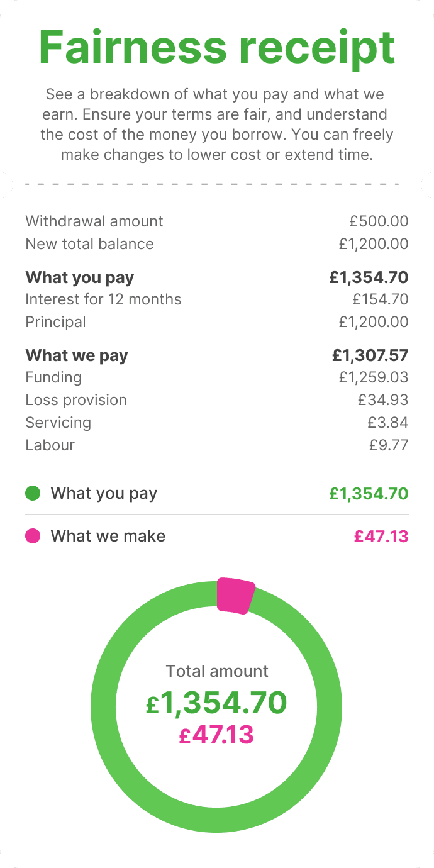The width and height of the screenshot is (434, 868).
Task: Expand the 'What we pay' breakdown section
Action: coord(217,355)
